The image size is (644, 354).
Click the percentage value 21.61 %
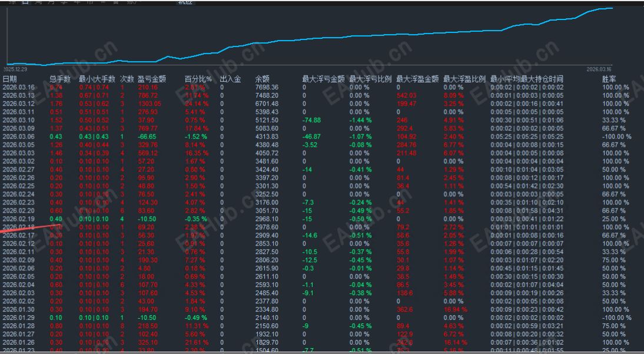(197, 342)
